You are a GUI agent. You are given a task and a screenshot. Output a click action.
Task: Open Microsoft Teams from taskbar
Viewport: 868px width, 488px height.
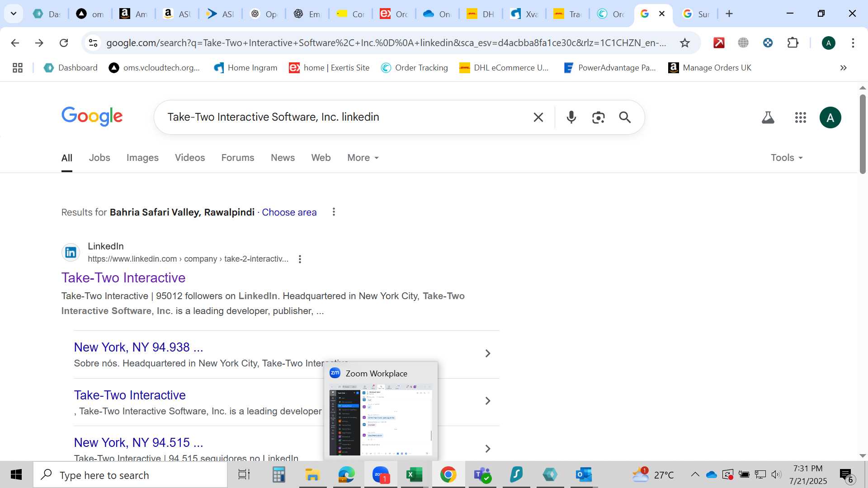coord(482,475)
